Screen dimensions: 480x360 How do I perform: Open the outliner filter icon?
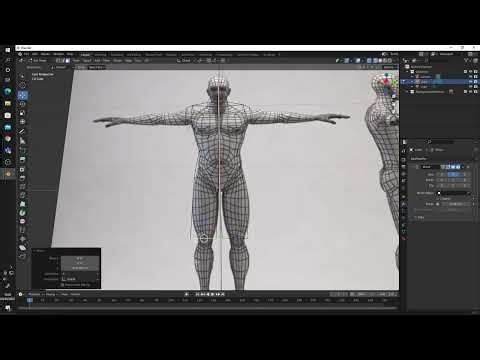pos(467,60)
